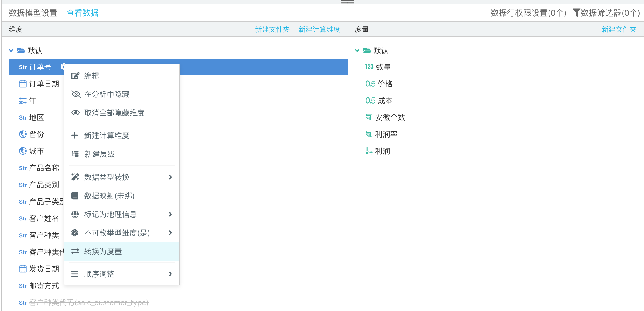
Task: Select 新建层级 menu entry
Action: 122,154
